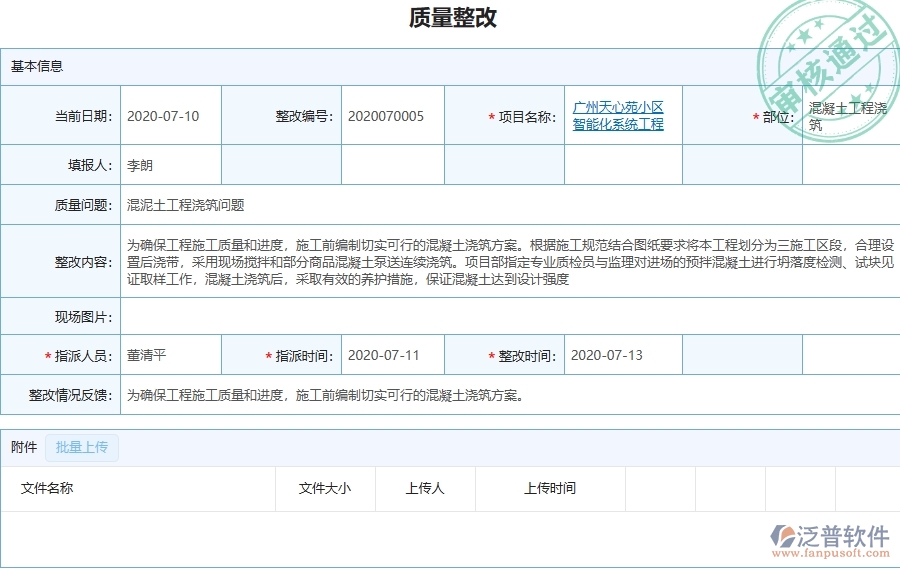Click the 文件大小 column header
Viewport: 900px width, 569px height.
pos(325,489)
